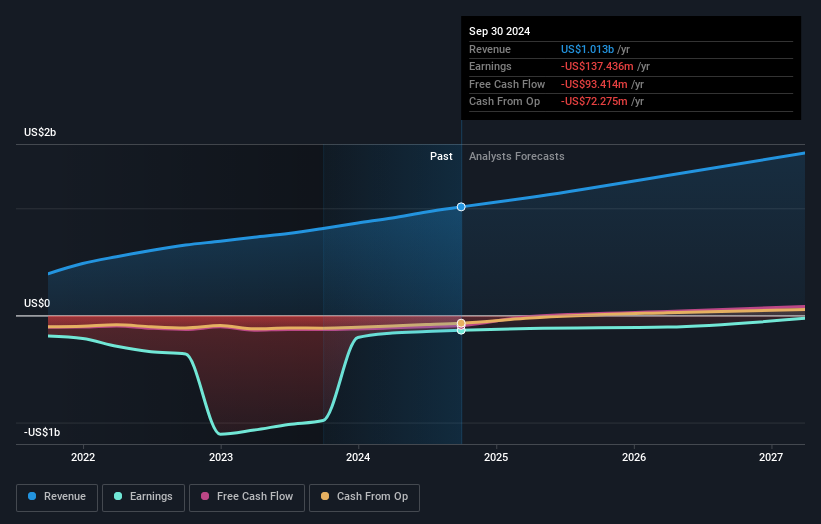This screenshot has width=821, height=524.
Task: Click the orange Cash From Op legend dot
Action: click(x=325, y=496)
